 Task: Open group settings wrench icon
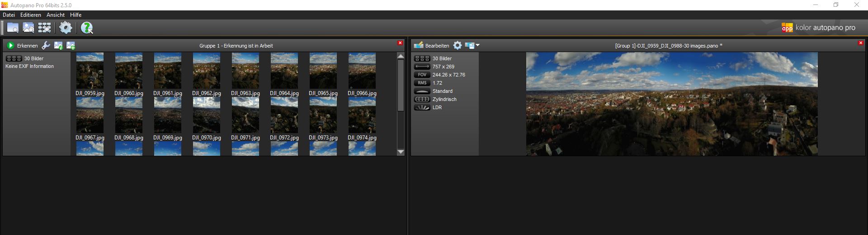46,45
